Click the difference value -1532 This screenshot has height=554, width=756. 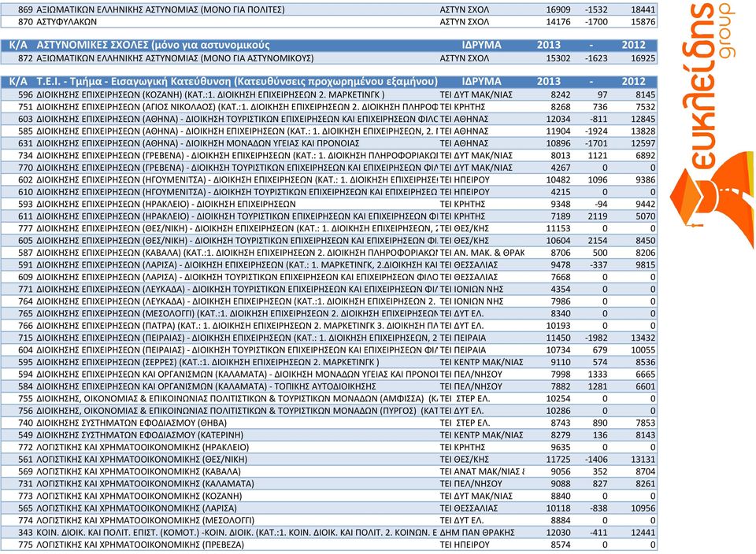click(596, 9)
